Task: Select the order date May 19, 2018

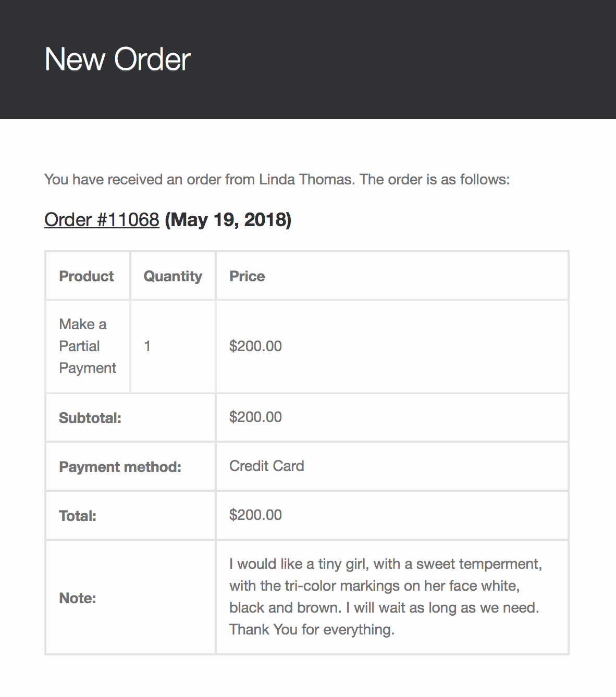Action: (x=228, y=220)
